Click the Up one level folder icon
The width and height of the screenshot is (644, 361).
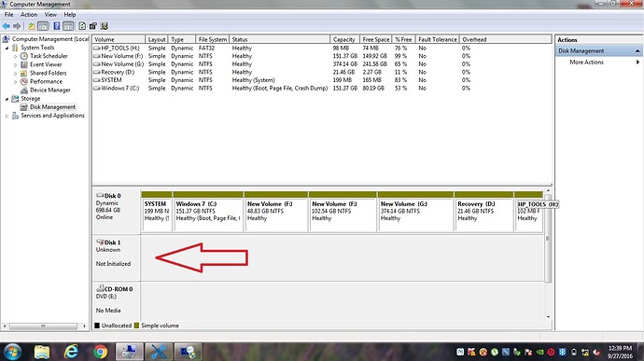click(31, 26)
